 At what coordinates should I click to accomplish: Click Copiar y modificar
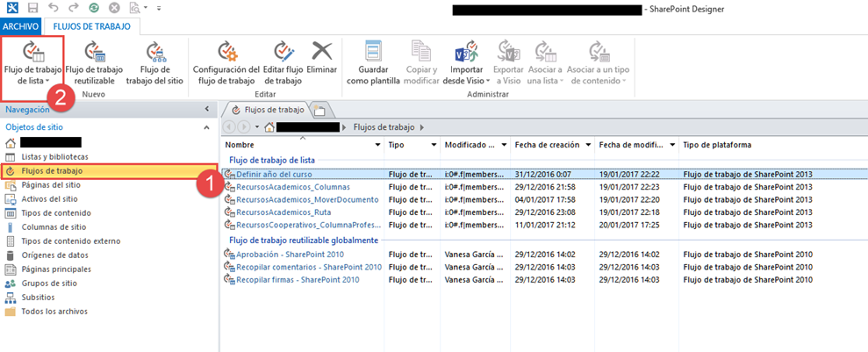coord(421,62)
